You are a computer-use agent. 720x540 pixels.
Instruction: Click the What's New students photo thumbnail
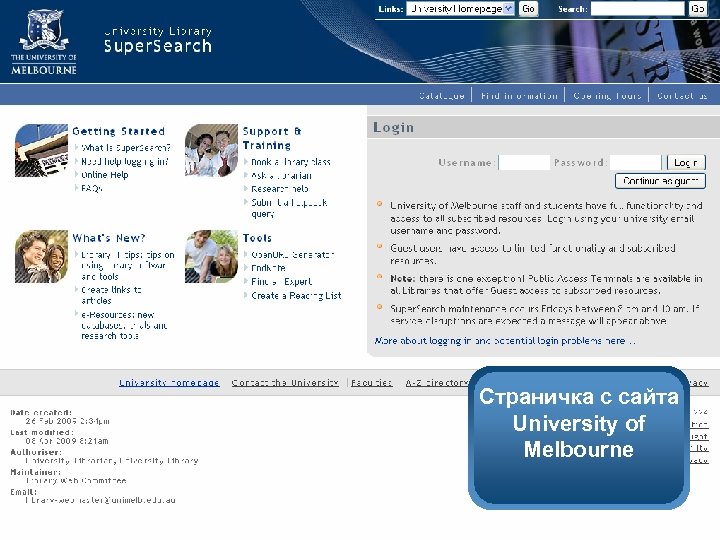(41, 256)
